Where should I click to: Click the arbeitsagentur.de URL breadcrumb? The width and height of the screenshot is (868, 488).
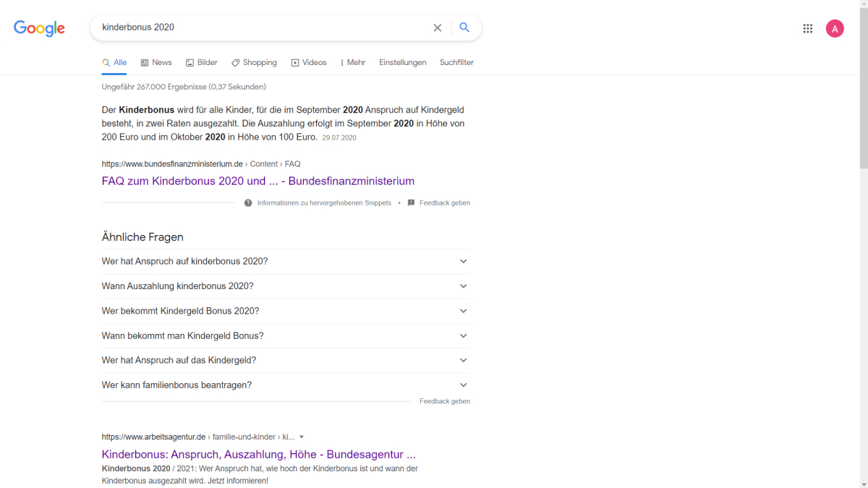(198, 437)
